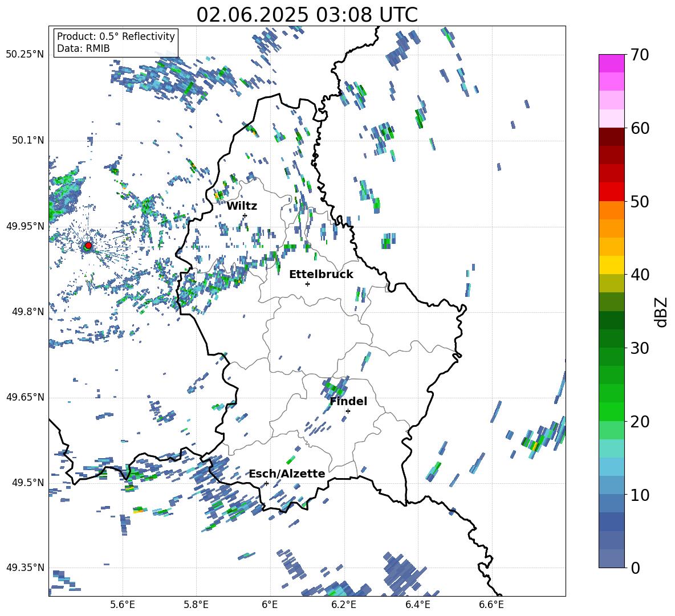Click the Product: 0.5° Reflectivity text

click(116, 36)
